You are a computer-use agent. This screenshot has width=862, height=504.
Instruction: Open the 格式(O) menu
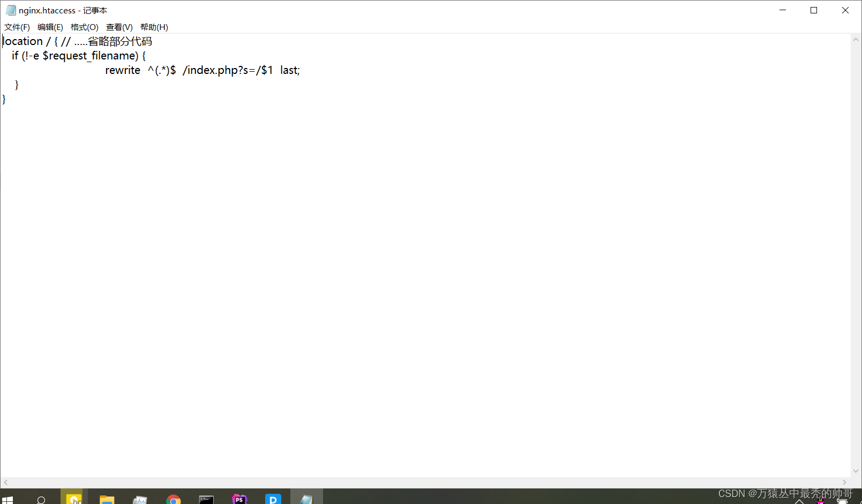85,27
